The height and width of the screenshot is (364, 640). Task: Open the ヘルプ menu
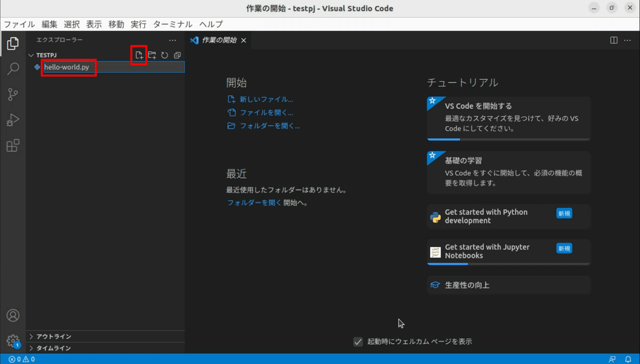211,25
